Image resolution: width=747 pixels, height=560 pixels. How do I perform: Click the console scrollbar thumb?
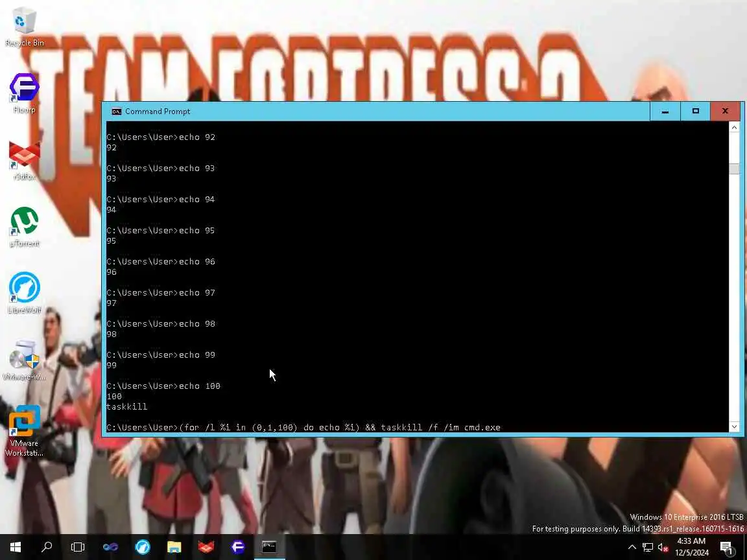point(734,169)
